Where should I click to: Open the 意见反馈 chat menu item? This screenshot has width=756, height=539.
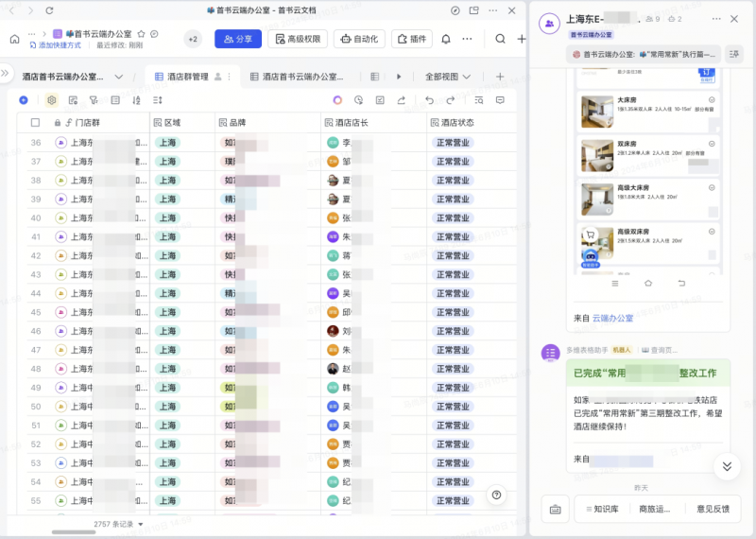[x=713, y=509]
